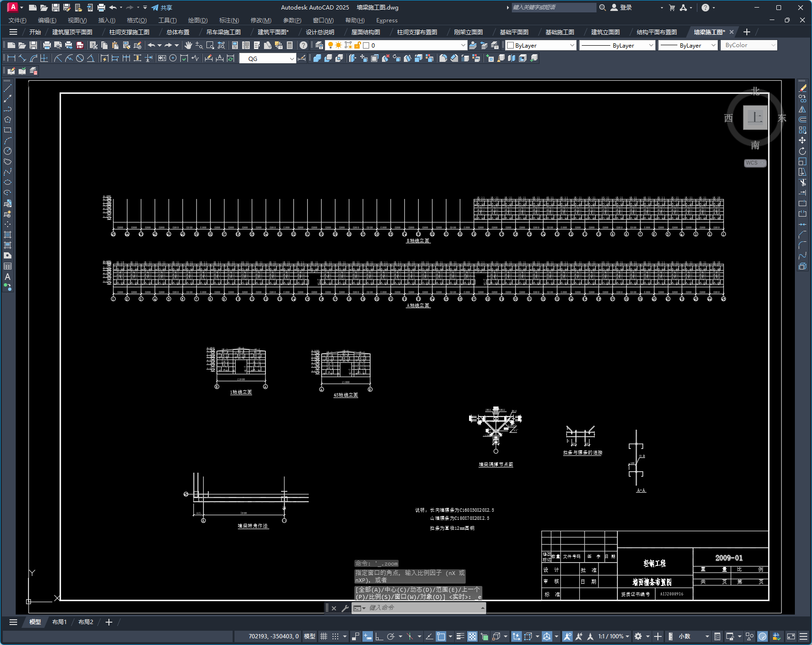
Task: Click the Save icon in the standard toolbar
Action: tap(33, 45)
